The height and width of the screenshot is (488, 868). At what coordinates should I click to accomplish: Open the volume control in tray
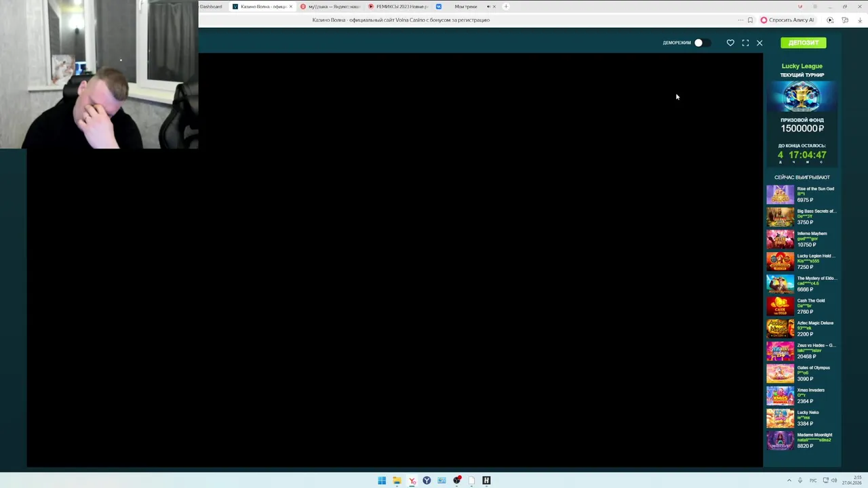point(833,481)
